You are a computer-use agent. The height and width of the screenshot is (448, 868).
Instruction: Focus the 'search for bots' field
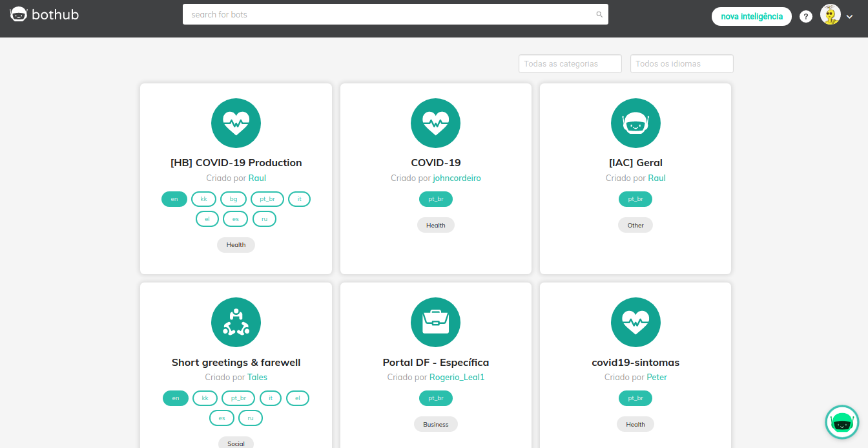395,14
